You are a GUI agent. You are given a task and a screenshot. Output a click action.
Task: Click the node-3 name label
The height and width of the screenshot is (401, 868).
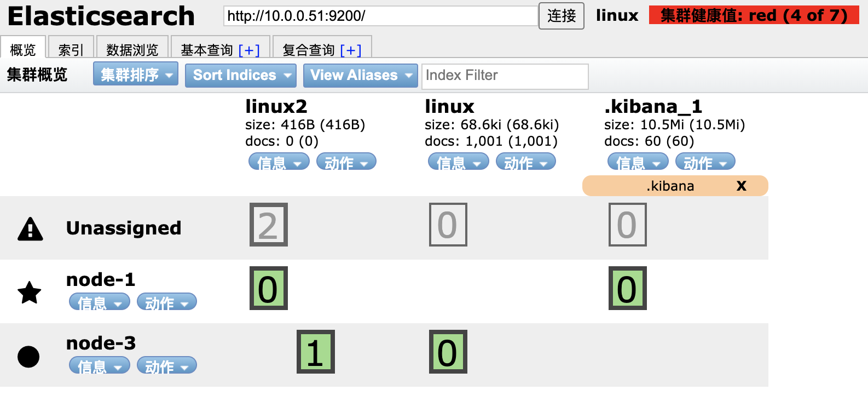[x=101, y=343]
